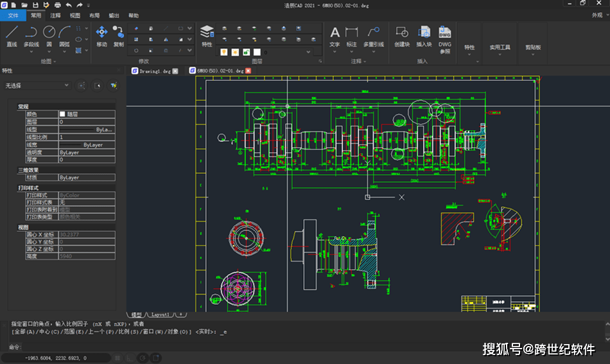This screenshot has width=610, height=364.
Task: Click the white layer color swatch
Action: pos(257,52)
